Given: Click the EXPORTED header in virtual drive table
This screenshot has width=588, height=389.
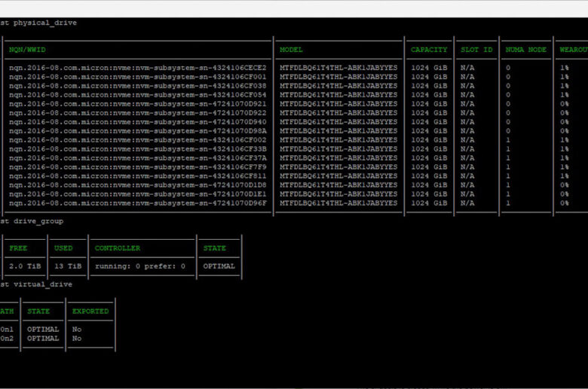Looking at the screenshot, I should click(x=90, y=311).
